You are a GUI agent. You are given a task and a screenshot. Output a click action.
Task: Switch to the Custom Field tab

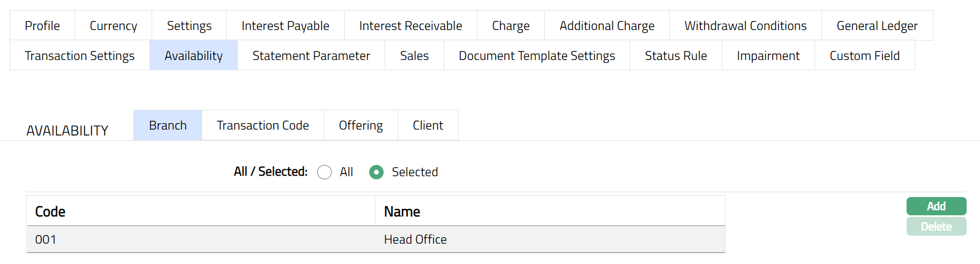point(864,56)
